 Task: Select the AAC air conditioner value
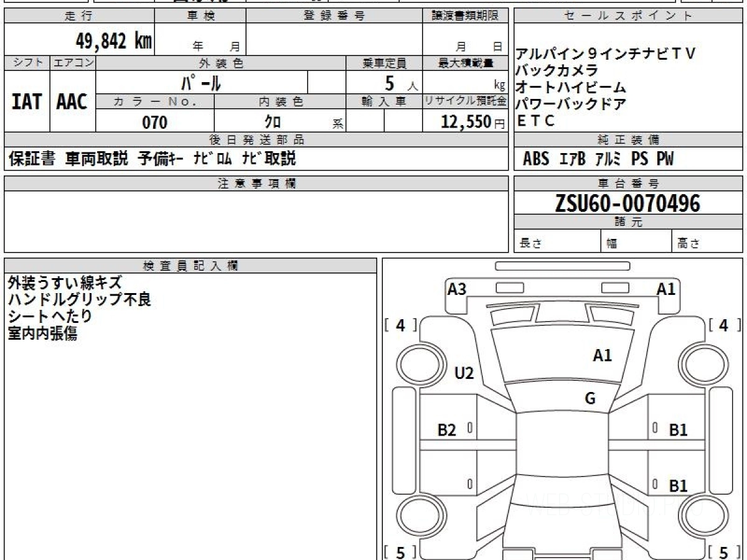[72, 101]
